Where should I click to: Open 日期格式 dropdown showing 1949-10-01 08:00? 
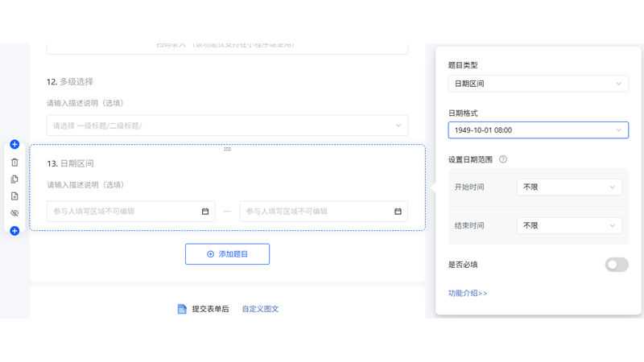pyautogui.click(x=538, y=130)
